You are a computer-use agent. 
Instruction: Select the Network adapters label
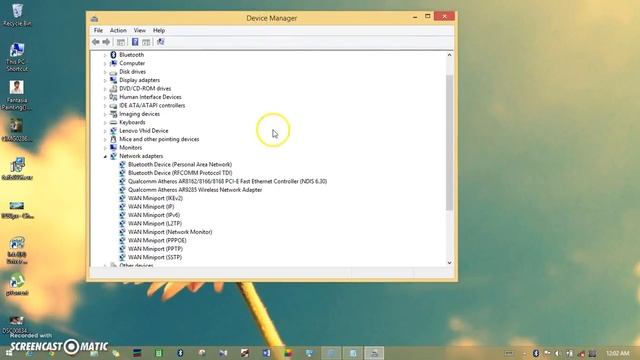(141, 156)
